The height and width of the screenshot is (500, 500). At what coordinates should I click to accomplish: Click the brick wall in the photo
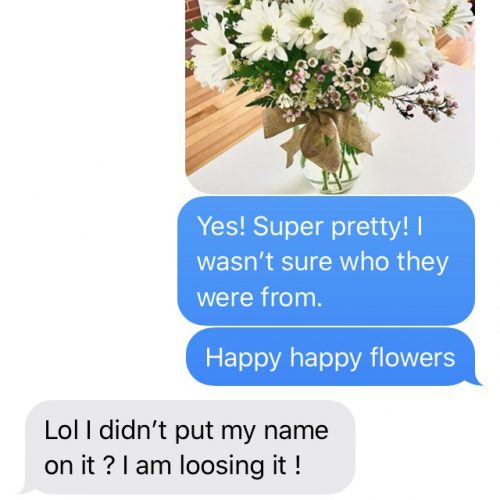(193, 20)
